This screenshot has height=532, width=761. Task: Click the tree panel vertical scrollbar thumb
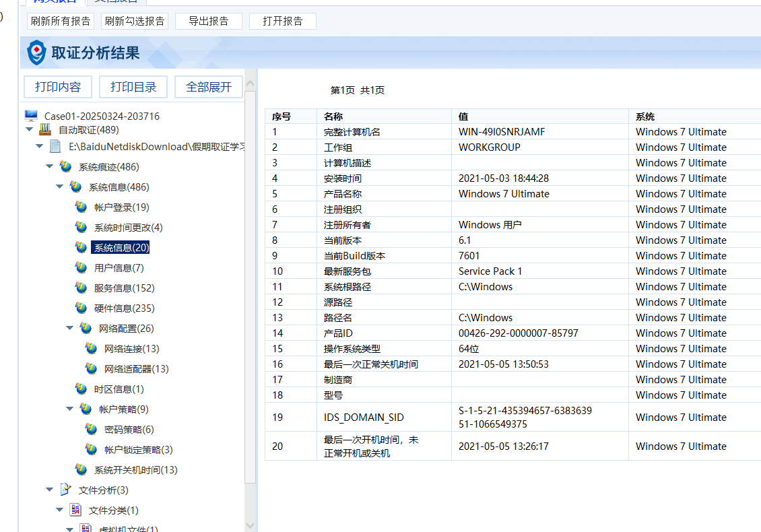pyautogui.click(x=250, y=286)
